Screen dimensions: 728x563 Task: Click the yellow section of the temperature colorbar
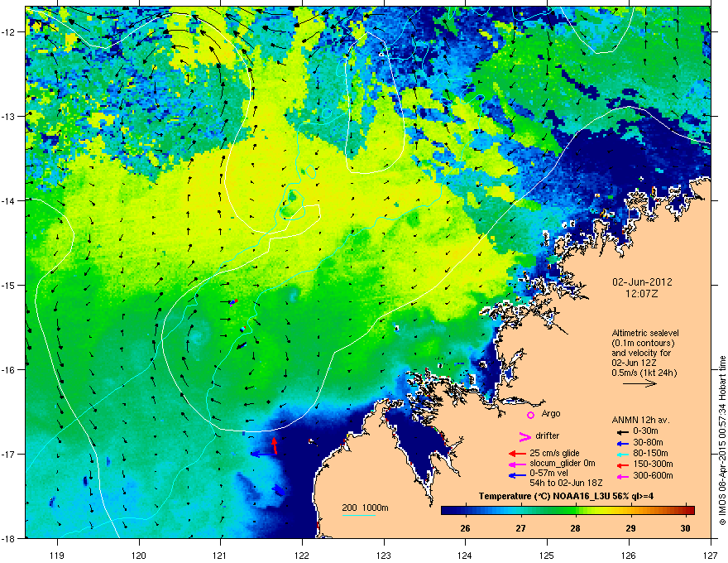pos(604,511)
